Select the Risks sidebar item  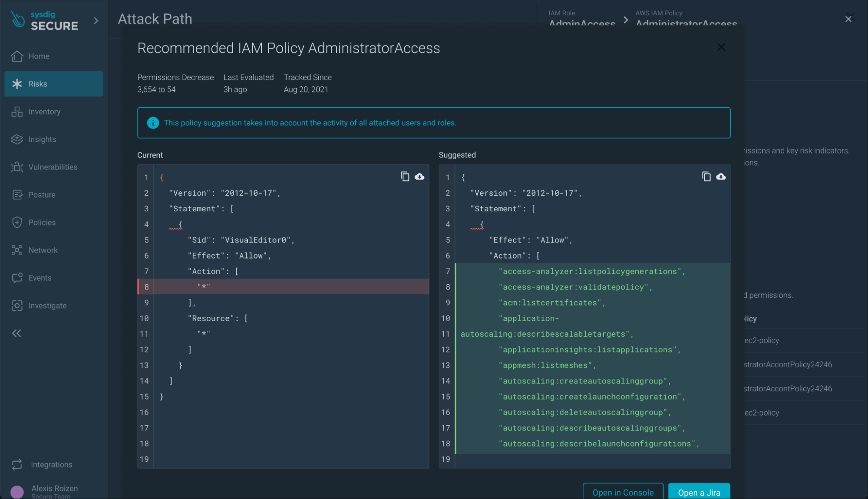(54, 84)
